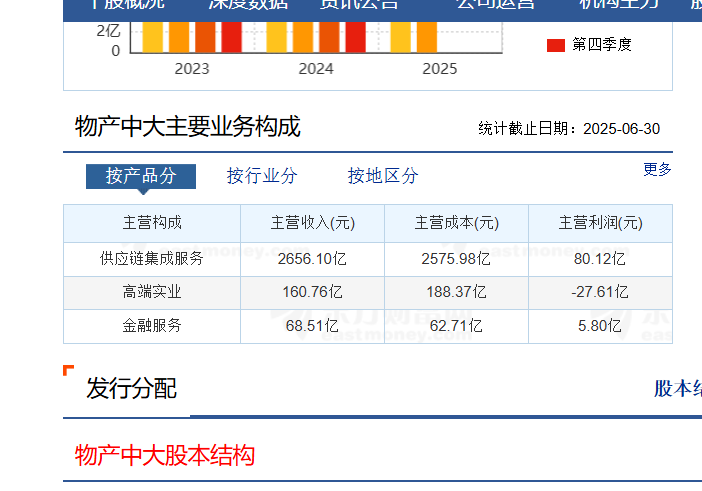Open the 更多 link for business composition
Screen dimensions: 702x491
657,169
